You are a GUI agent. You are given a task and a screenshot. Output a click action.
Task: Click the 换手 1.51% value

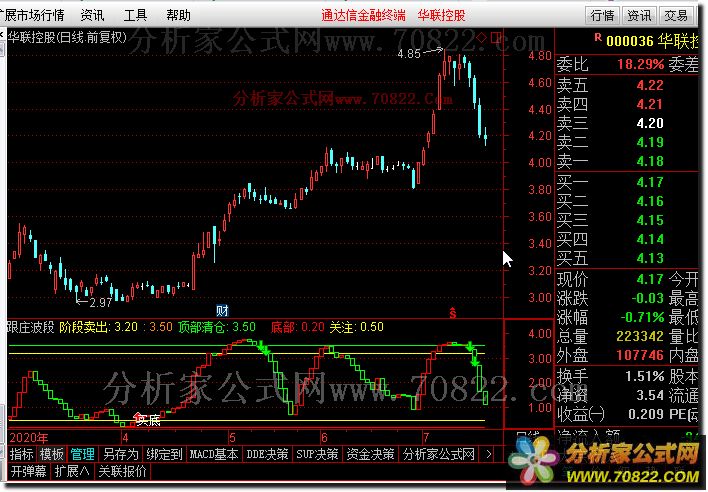click(644, 376)
